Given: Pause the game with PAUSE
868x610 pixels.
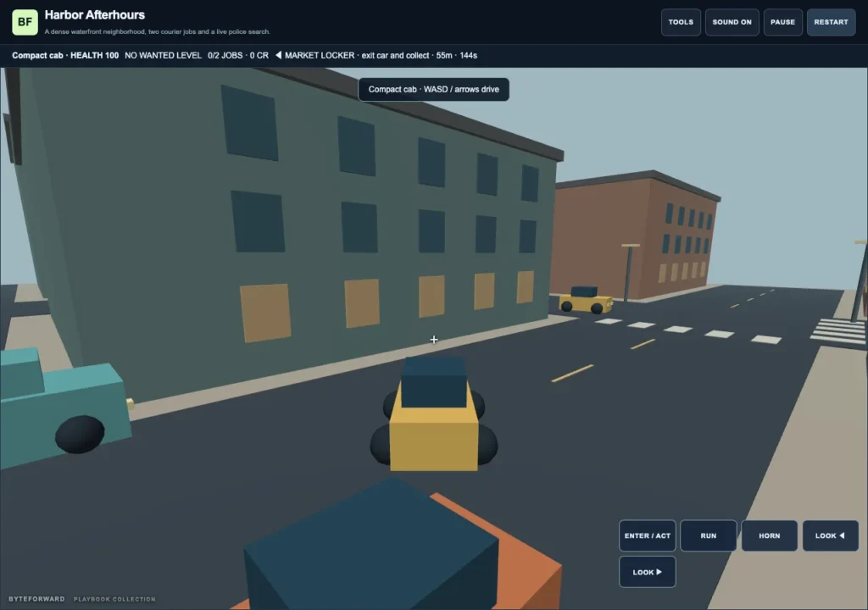Looking at the screenshot, I should (782, 22).
